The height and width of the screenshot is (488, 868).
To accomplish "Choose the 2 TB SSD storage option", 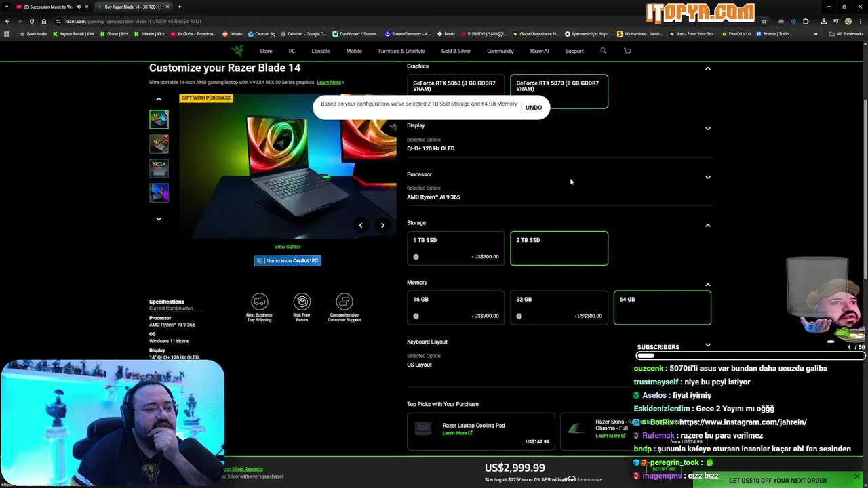I will 559,248.
